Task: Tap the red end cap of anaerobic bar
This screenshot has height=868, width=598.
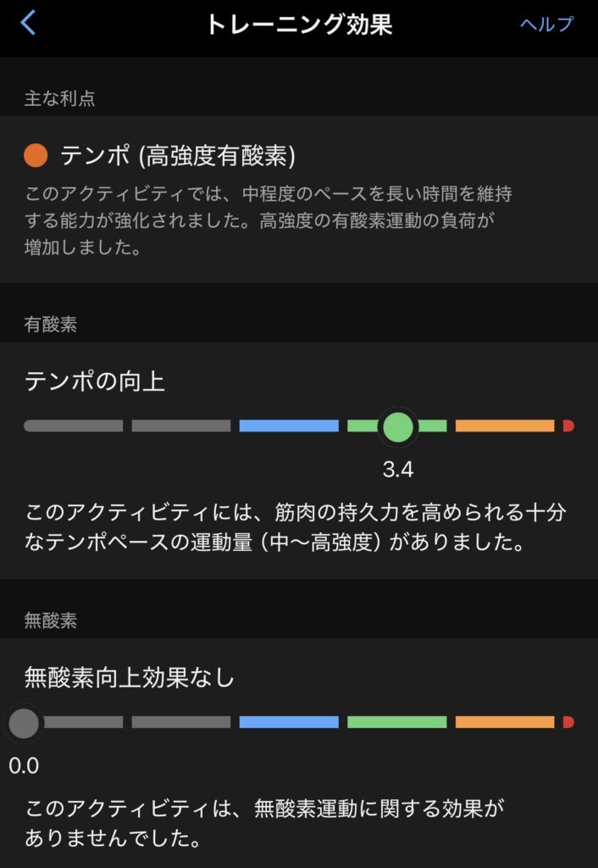Action: [x=568, y=722]
